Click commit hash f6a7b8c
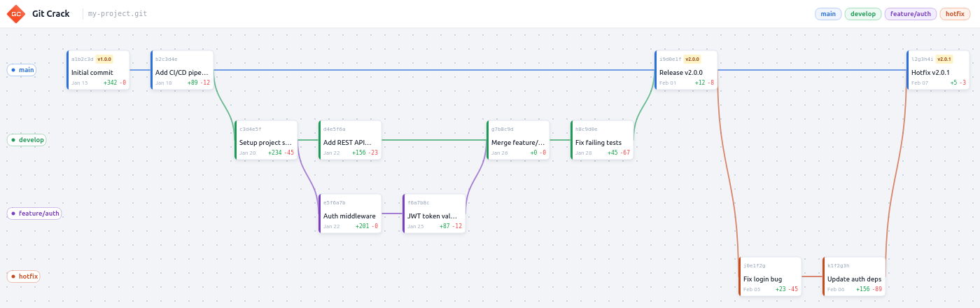 click(x=419, y=203)
